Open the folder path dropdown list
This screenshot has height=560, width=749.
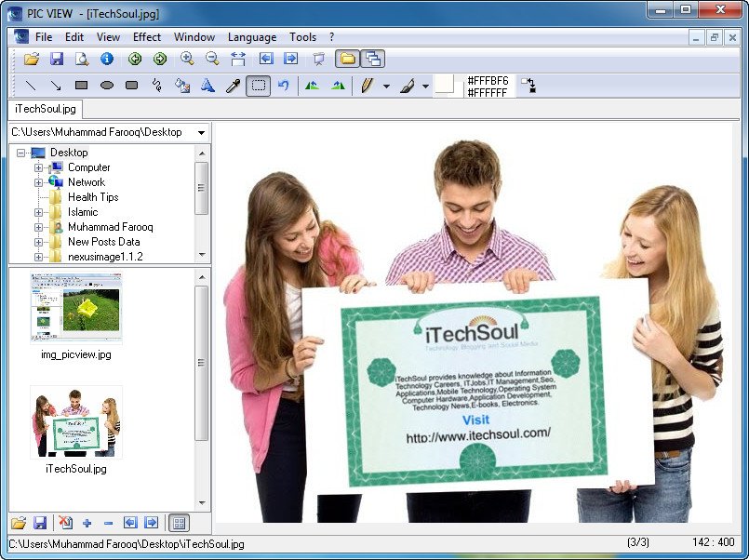(x=202, y=132)
